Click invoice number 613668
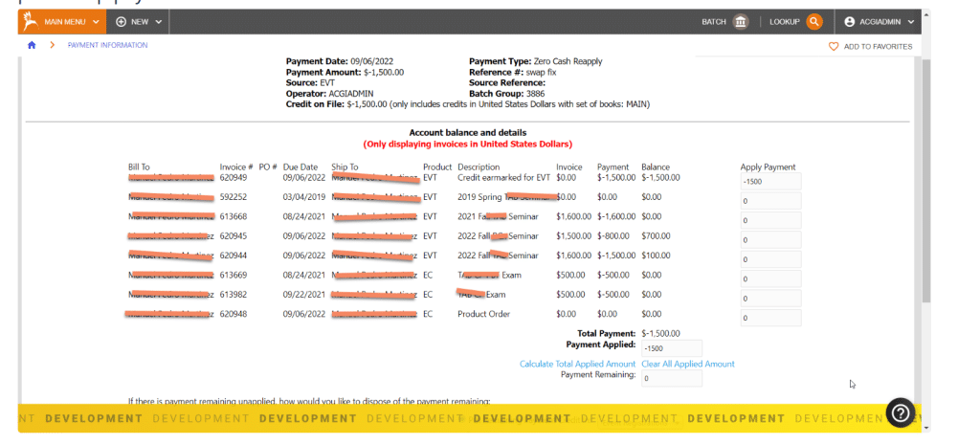This screenshot has width=980, height=445. [234, 216]
